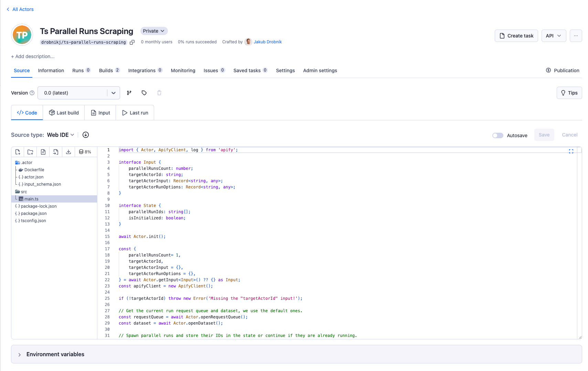
Task: Click the download arrow icon in file toolbar
Action: 68,152
